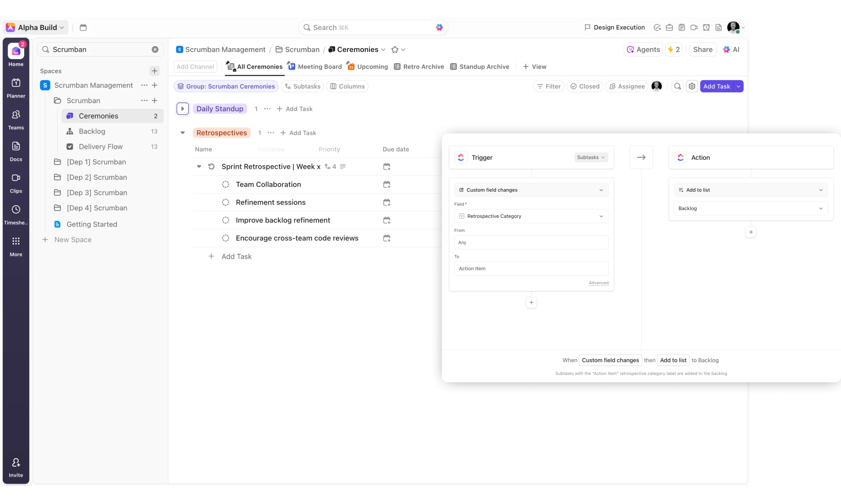This screenshot has height=504, width=841.
Task: Favorite Ceremonies with the star icon
Action: point(394,50)
